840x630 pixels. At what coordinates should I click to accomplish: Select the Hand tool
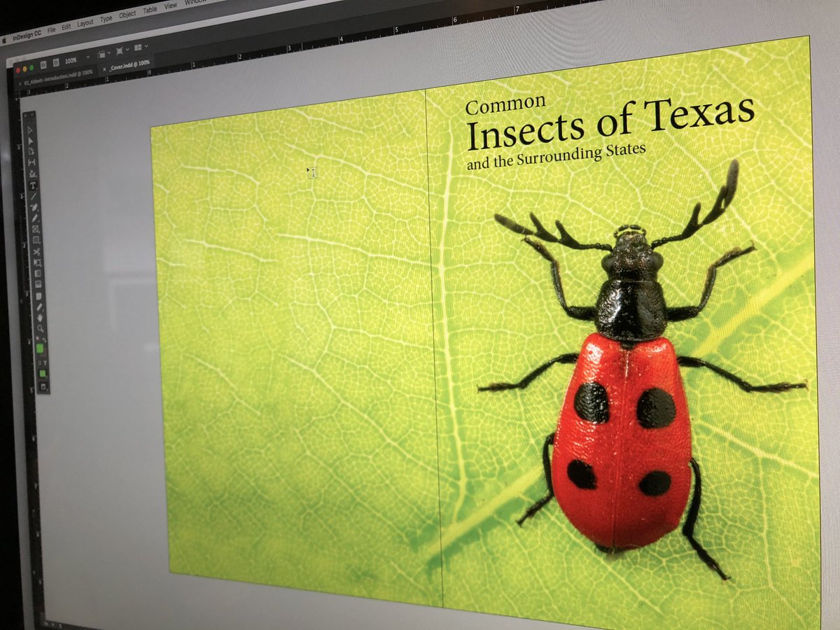pyautogui.click(x=40, y=317)
